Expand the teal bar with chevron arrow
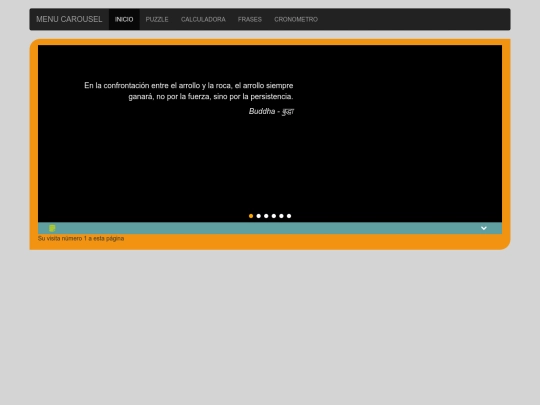The width and height of the screenshot is (540, 405). click(x=484, y=228)
